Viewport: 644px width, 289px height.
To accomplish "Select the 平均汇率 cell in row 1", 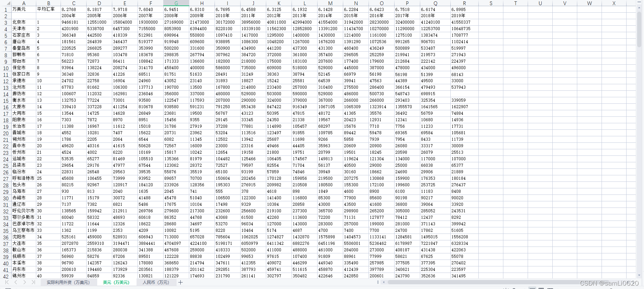I will point(48,9).
